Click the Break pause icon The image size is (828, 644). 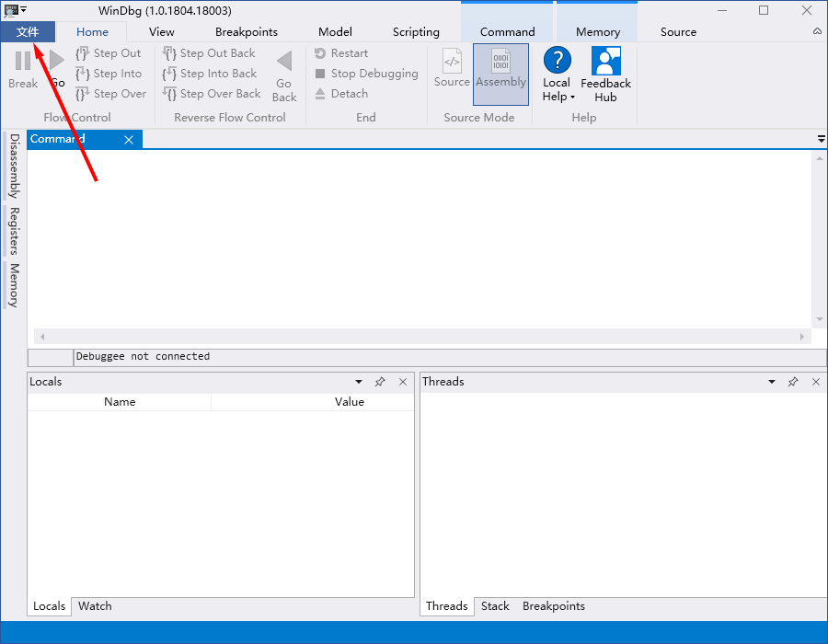click(22, 61)
